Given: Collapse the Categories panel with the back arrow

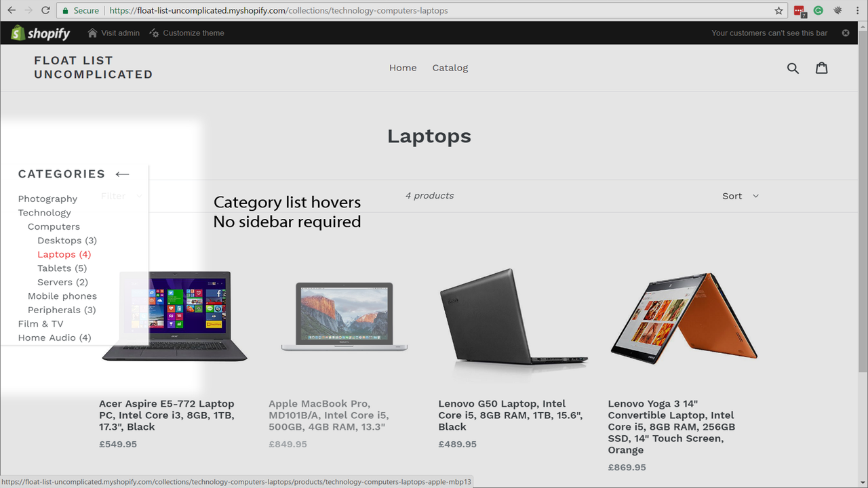Looking at the screenshot, I should pos(122,174).
